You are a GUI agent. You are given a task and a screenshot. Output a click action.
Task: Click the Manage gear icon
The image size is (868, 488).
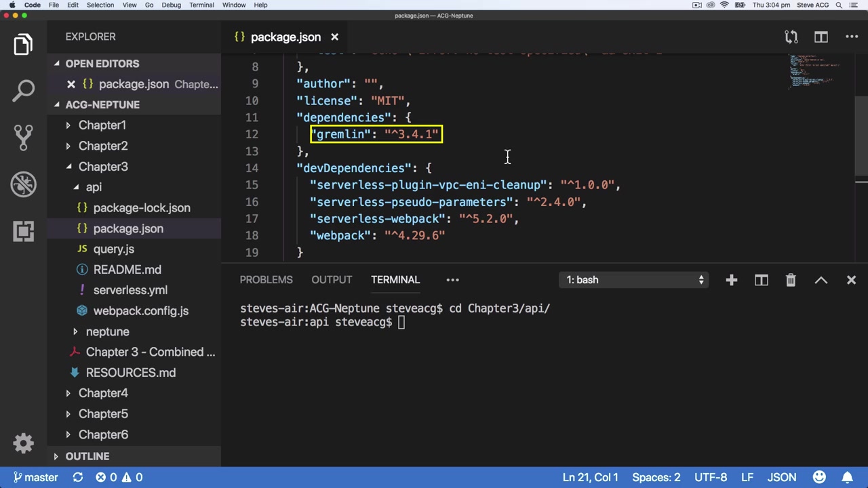23,443
